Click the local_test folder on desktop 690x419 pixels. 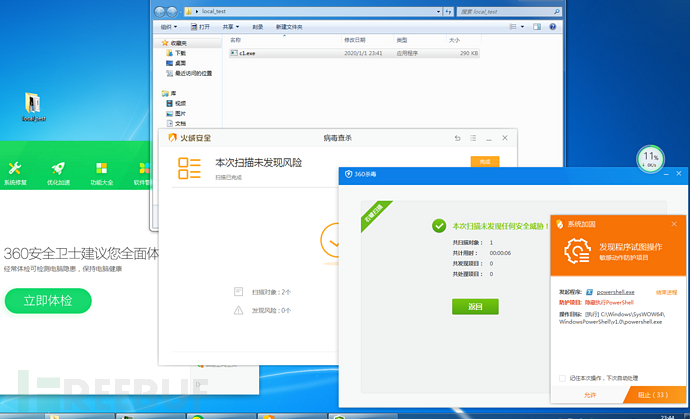[x=33, y=107]
